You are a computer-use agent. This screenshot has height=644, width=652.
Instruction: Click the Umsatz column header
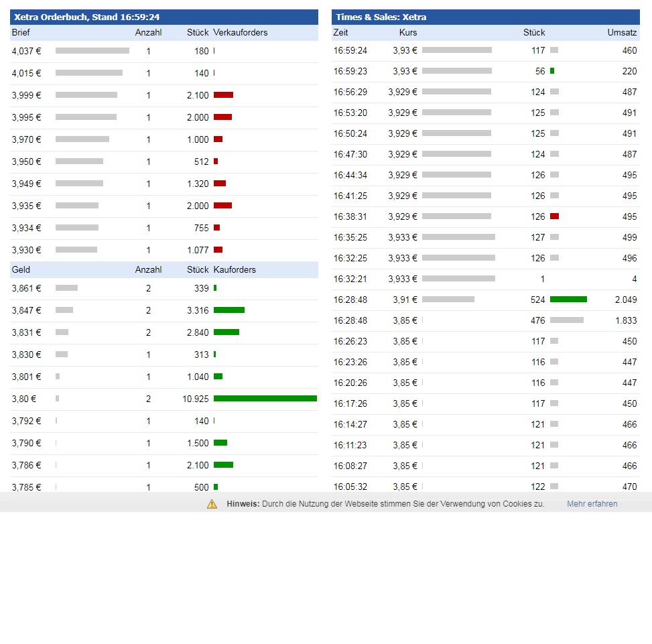point(622,32)
